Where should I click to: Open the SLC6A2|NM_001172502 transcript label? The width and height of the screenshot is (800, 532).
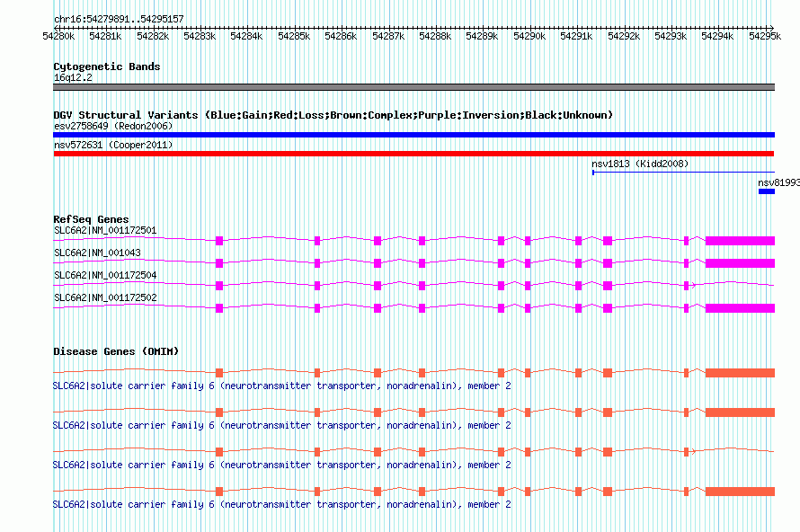click(105, 297)
